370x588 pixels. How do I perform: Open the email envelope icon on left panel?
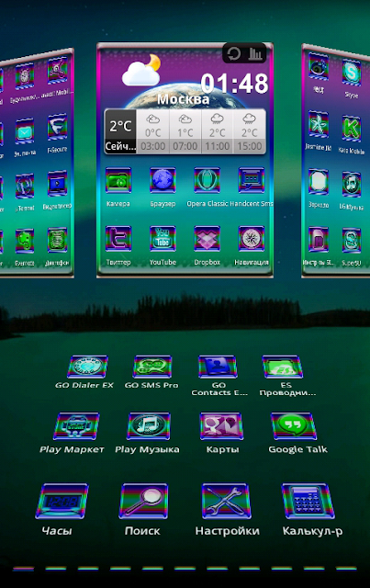tap(25, 131)
